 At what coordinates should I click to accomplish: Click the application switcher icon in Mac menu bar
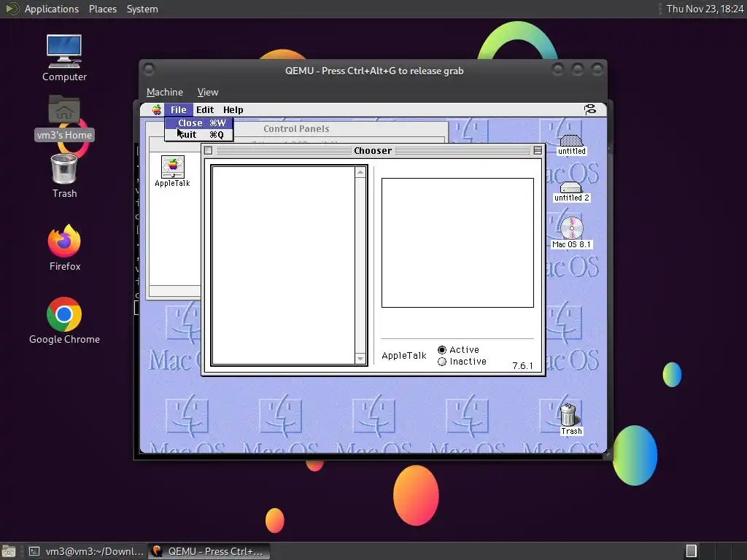click(589, 110)
